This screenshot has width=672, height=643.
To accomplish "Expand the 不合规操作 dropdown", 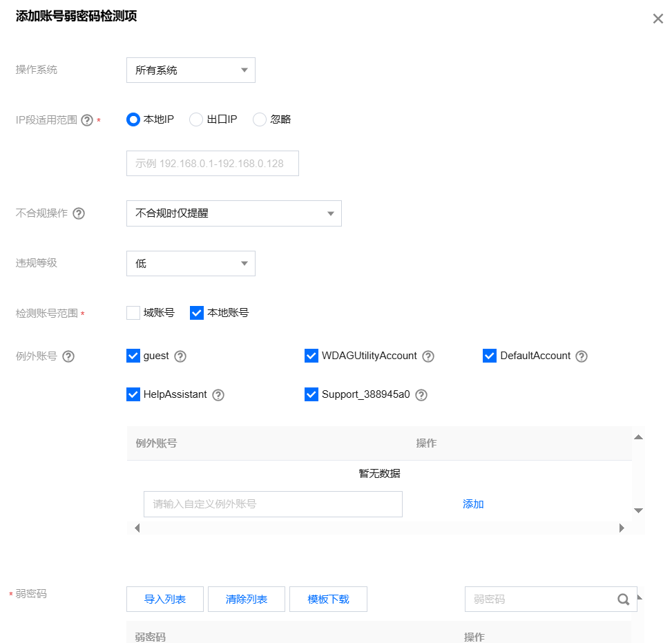I will click(233, 213).
